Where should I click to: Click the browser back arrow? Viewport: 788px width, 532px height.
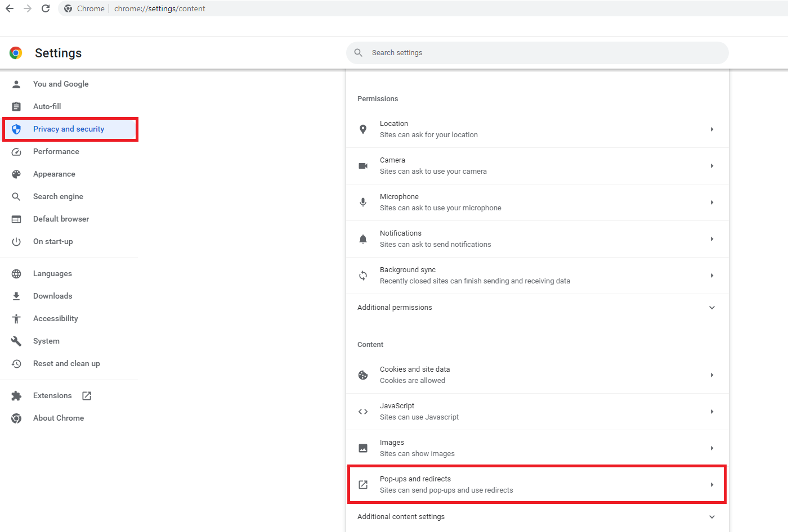10,8
